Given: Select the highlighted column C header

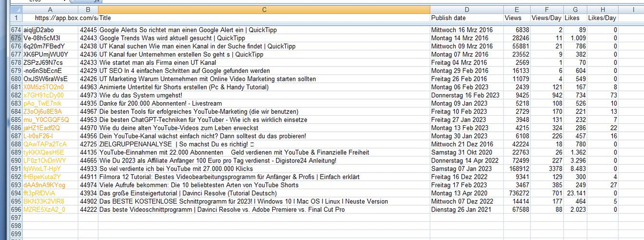Looking at the screenshot, I should (264, 10).
